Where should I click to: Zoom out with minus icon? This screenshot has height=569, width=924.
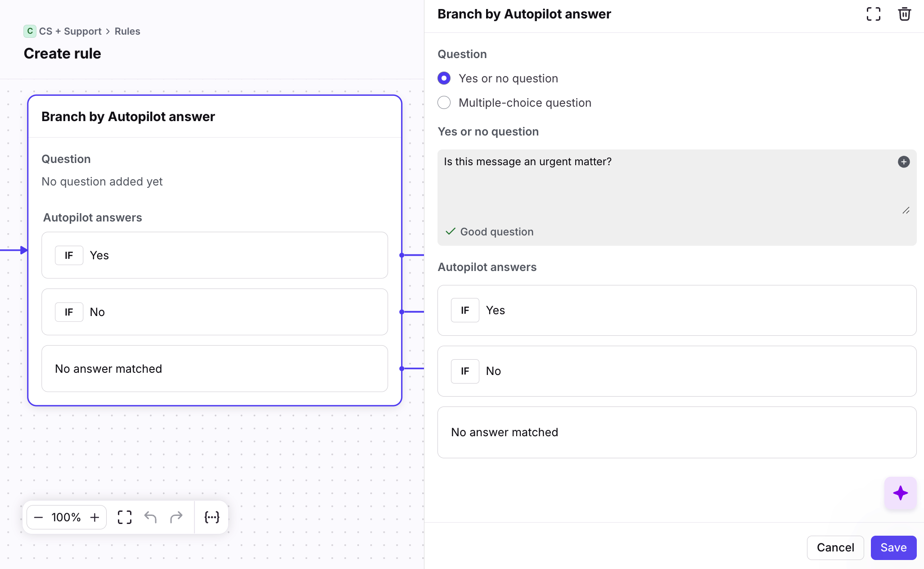pyautogui.click(x=39, y=517)
